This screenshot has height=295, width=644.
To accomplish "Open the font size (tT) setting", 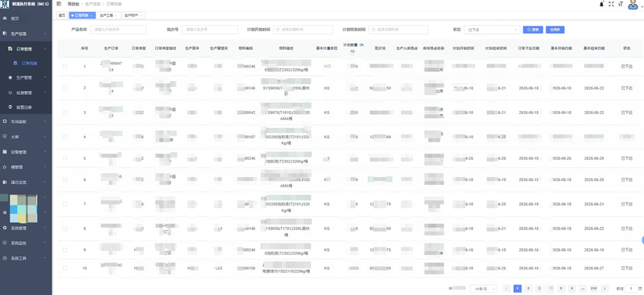I will tap(620, 4).
